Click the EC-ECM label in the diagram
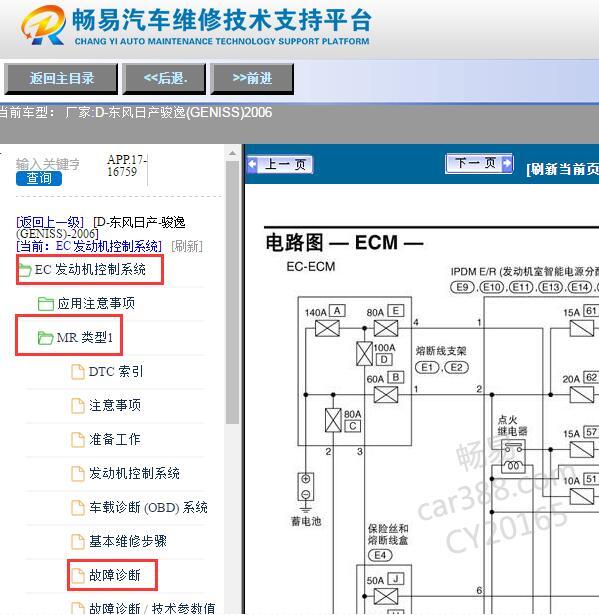Screen dimensions: 599x615 311,267
